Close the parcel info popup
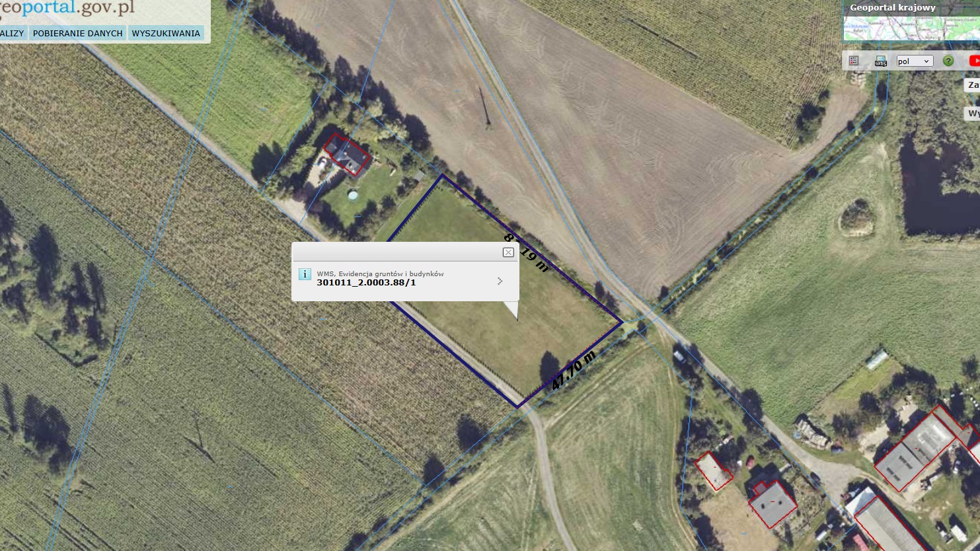This screenshot has width=980, height=551. (x=508, y=252)
